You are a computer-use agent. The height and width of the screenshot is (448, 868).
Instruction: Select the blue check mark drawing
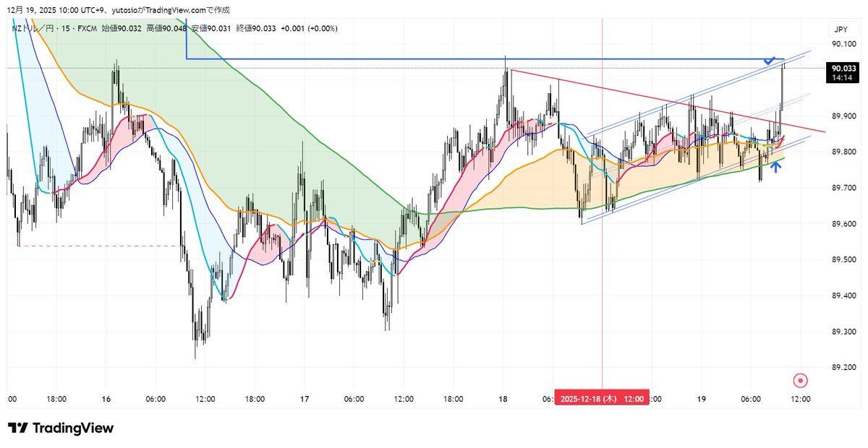771,60
